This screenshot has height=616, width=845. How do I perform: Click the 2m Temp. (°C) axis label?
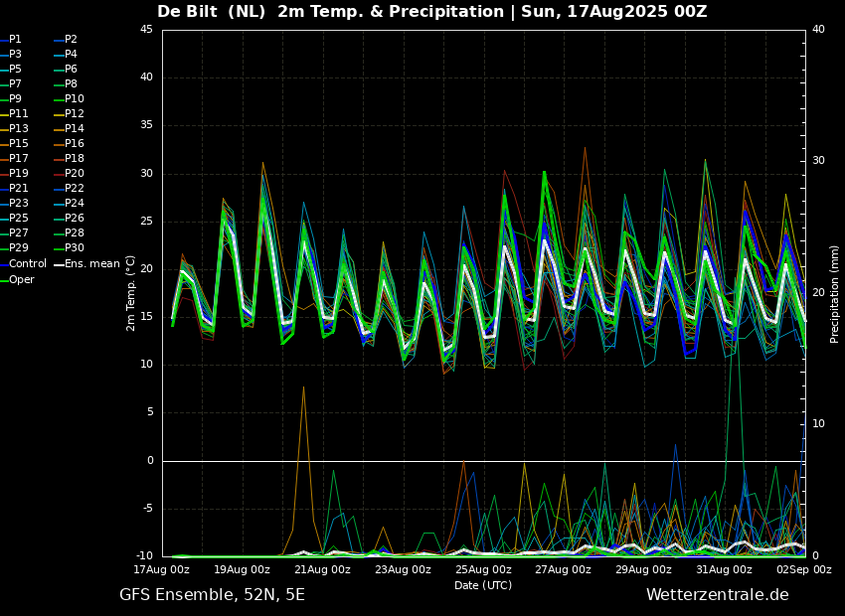(x=130, y=292)
